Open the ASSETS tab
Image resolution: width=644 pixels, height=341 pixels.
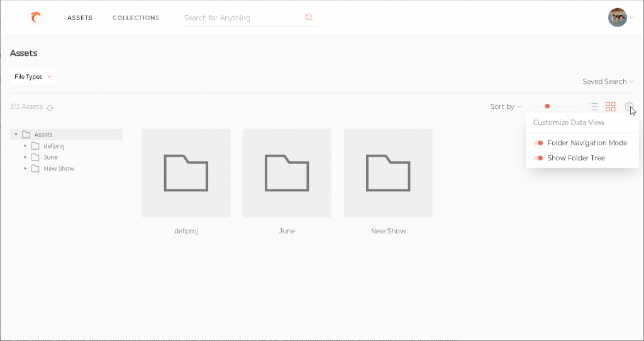point(80,18)
